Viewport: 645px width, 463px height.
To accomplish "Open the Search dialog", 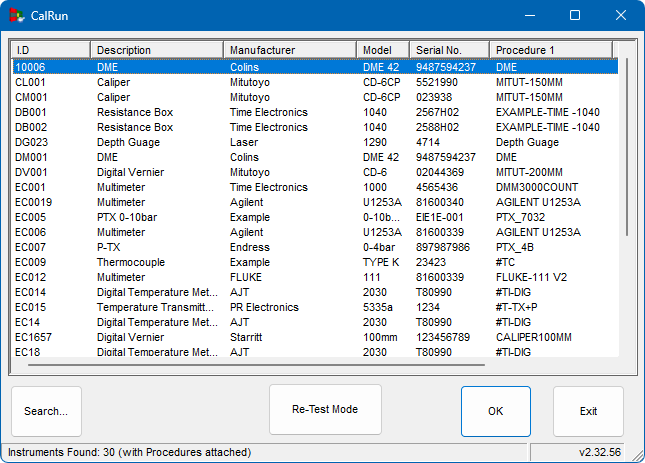I will [46, 411].
